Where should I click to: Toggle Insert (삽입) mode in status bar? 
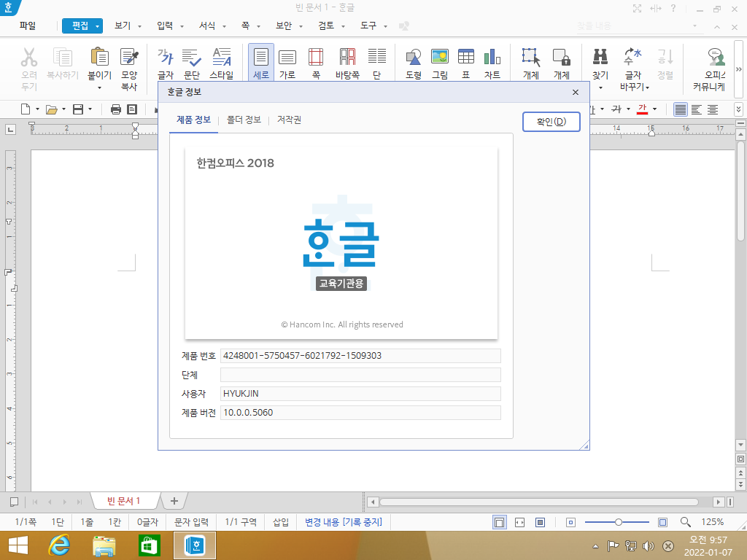(281, 522)
